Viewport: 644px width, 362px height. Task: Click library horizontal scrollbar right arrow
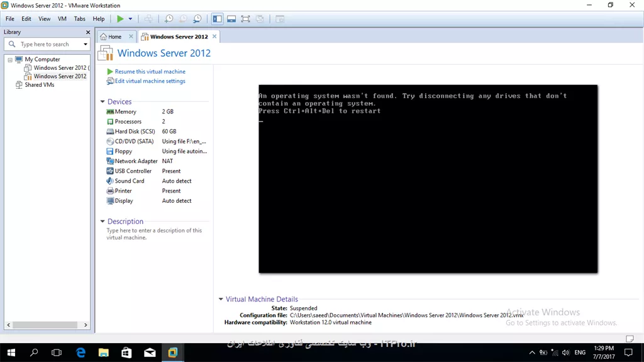click(86, 325)
